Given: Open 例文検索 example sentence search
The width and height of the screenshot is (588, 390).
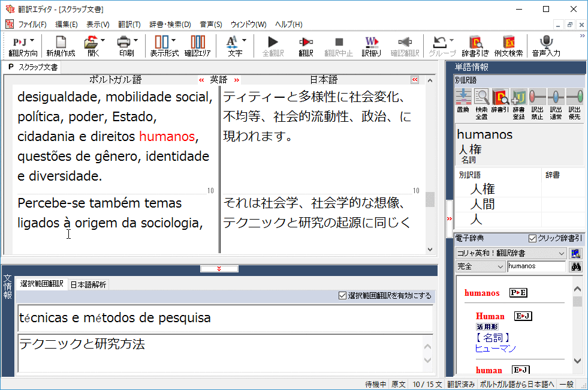Looking at the screenshot, I should [x=508, y=46].
